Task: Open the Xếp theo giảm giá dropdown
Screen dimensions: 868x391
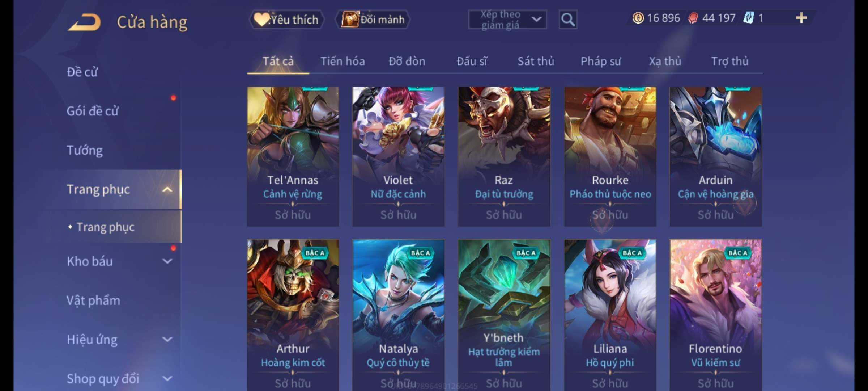Action: tap(507, 20)
